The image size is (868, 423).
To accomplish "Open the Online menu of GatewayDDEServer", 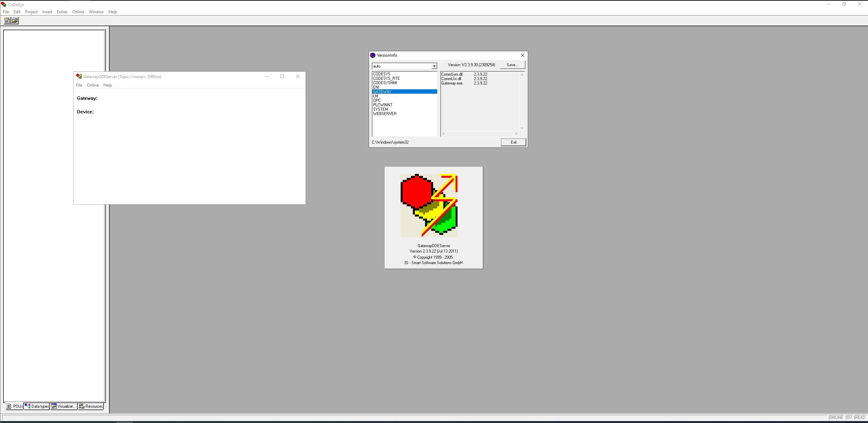I will pos(93,85).
